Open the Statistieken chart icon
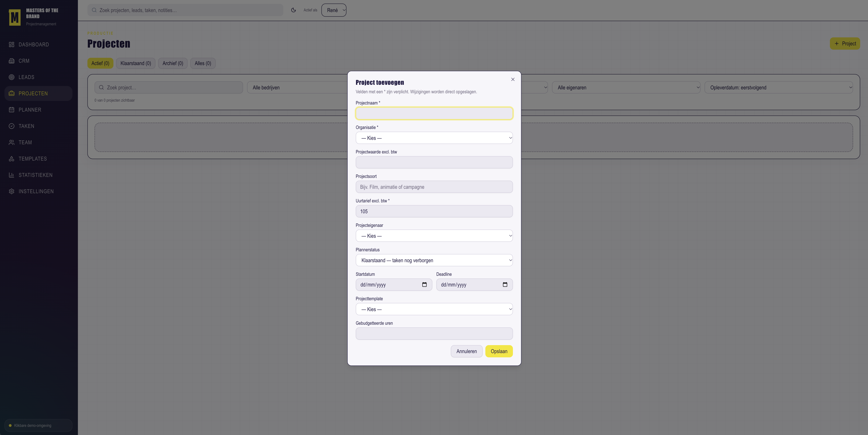868x435 pixels. (11, 175)
